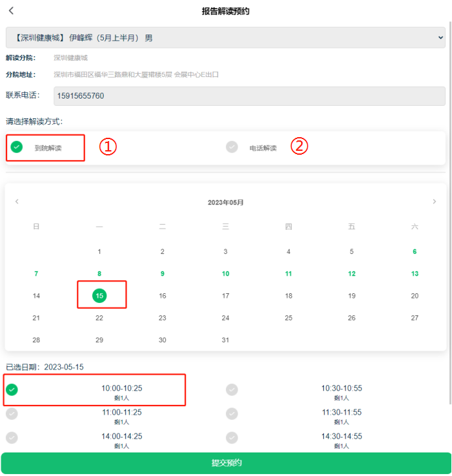452x476 pixels.
Task: Pick May 22 on the calendar
Action: pos(99,318)
